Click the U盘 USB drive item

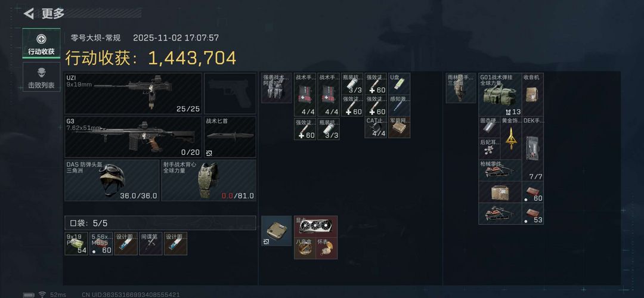tap(399, 83)
